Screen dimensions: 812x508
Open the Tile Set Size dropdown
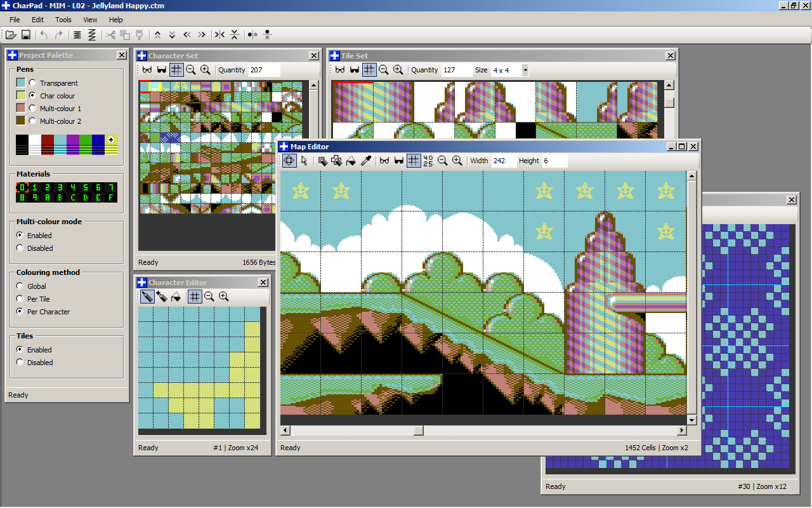click(525, 70)
